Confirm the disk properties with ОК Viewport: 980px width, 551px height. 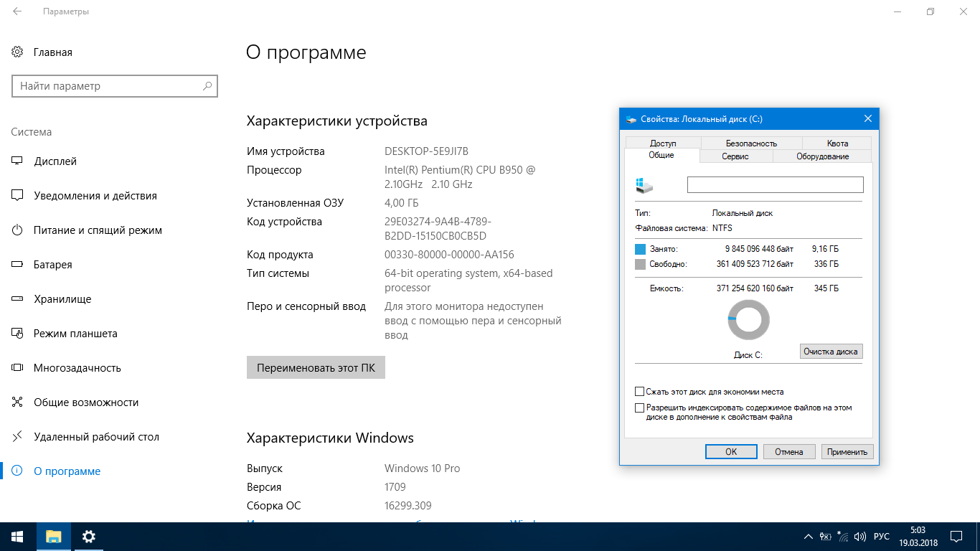pos(731,451)
